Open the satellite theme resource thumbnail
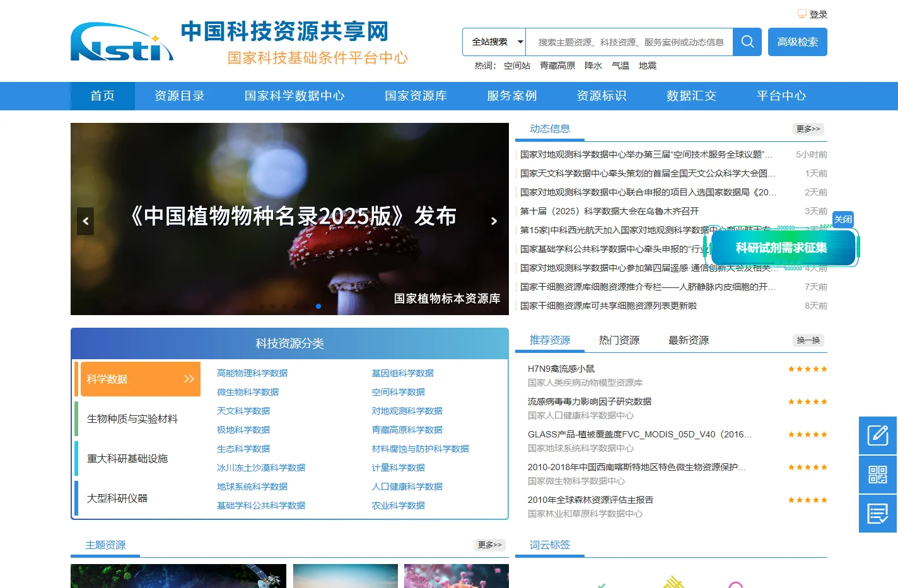The width and height of the screenshot is (898, 588). [178, 576]
